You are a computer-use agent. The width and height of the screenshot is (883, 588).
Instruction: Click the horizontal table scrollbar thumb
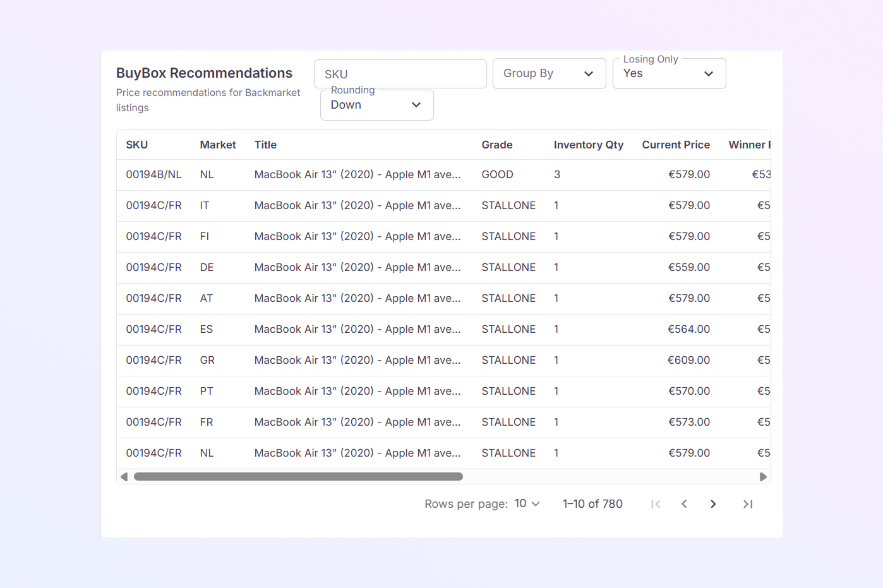298,477
